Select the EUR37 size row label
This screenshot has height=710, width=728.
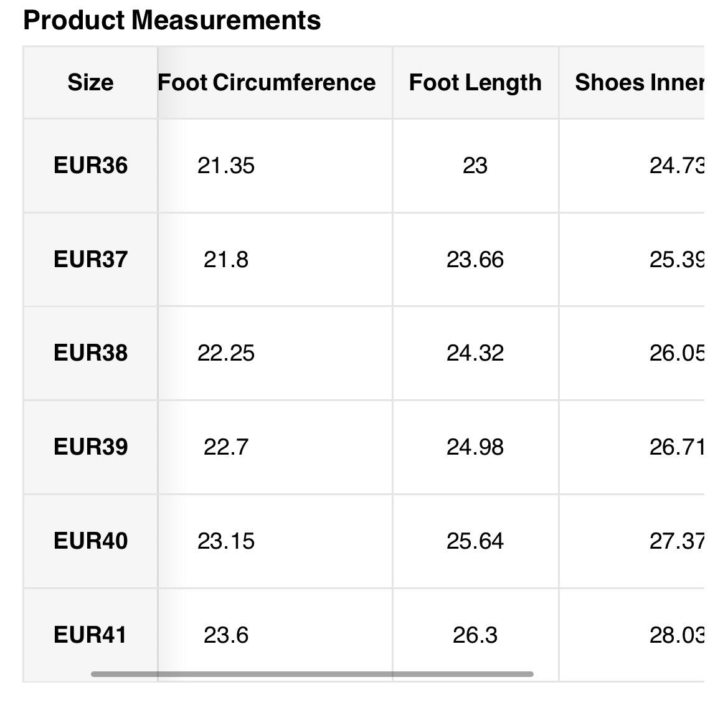tap(90, 259)
